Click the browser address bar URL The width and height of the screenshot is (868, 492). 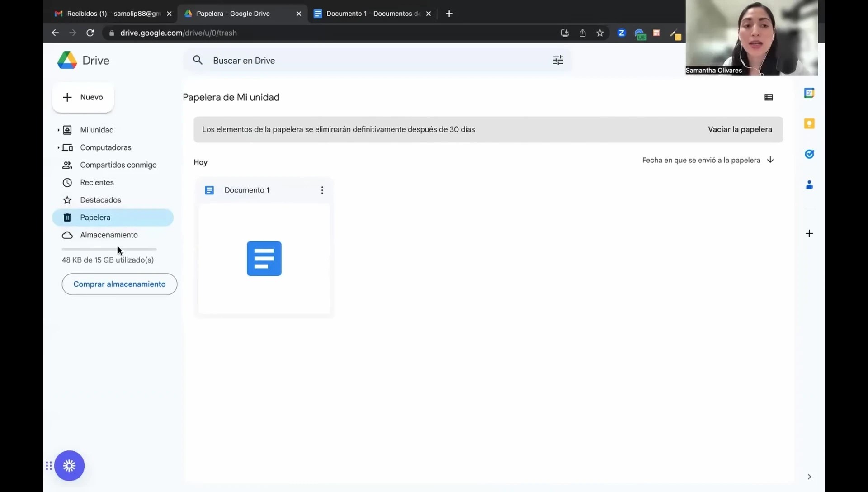(x=179, y=33)
